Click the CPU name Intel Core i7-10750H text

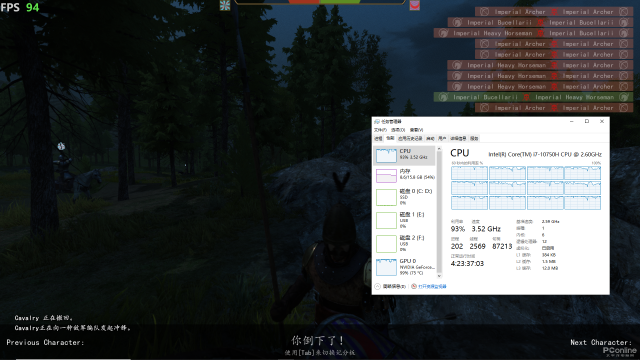tap(545, 154)
